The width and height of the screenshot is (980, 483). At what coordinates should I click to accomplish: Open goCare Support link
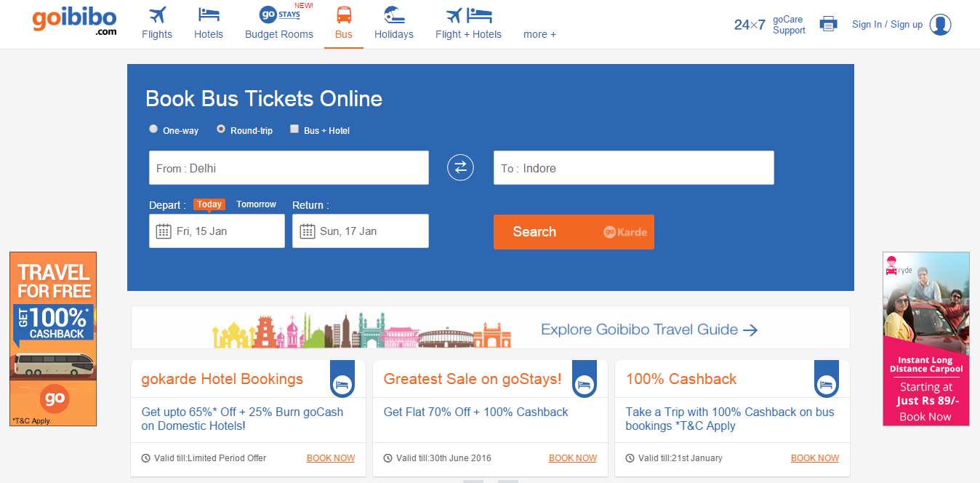click(789, 25)
